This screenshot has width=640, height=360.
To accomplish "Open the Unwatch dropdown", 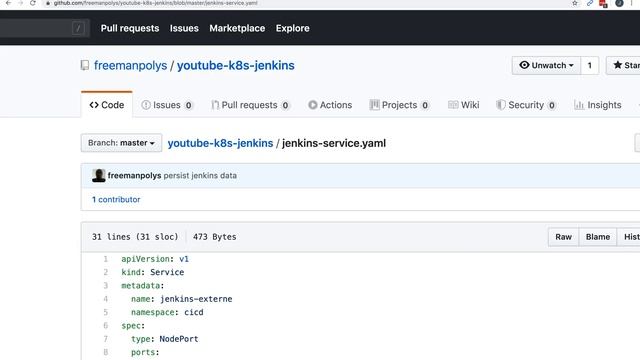I will coord(546,65).
